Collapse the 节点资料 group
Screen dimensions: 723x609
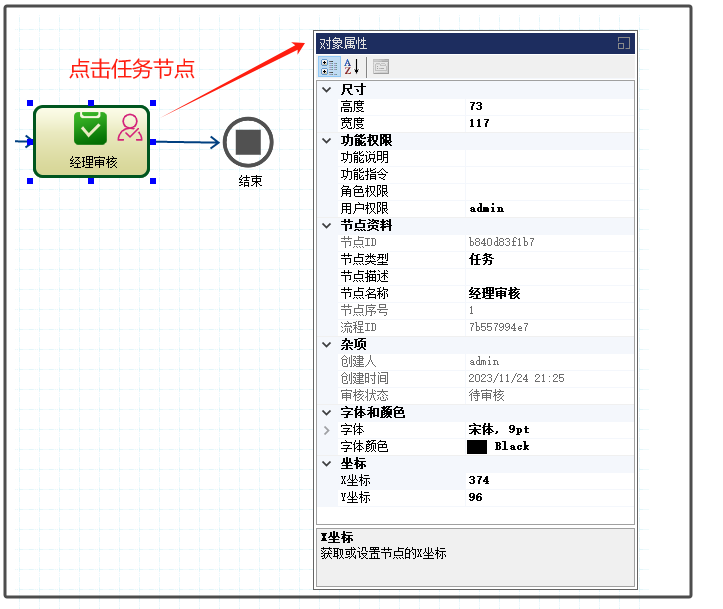coord(326,226)
